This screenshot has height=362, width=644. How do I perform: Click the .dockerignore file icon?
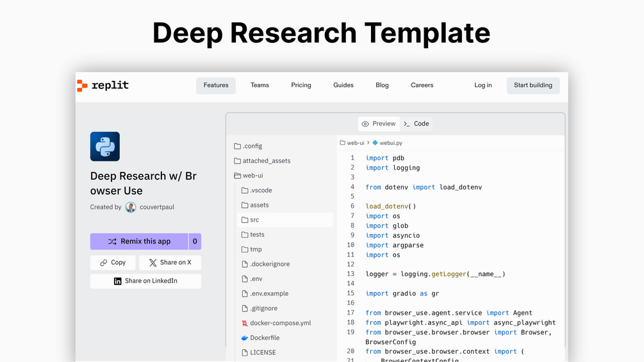pos(245,265)
